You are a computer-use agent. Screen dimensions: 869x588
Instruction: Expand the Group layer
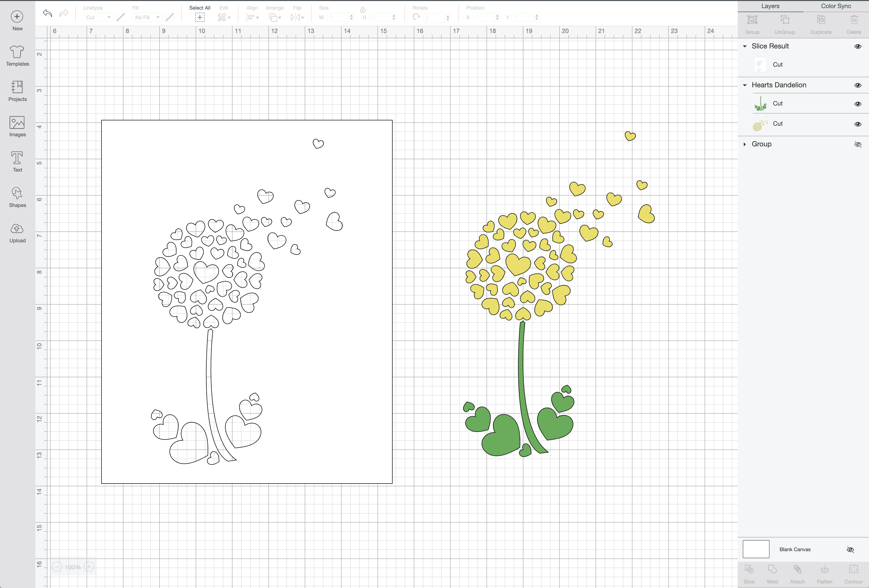[745, 144]
